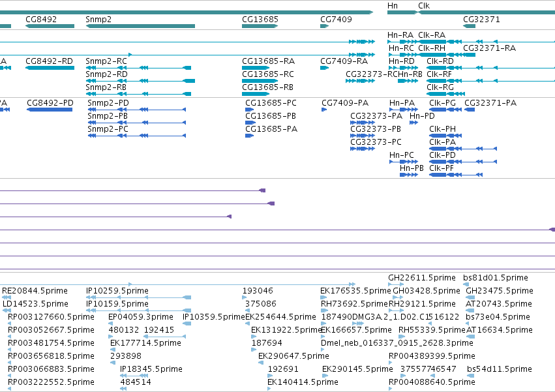
Task: Click the CG8492 gene label
Action: click(x=41, y=19)
